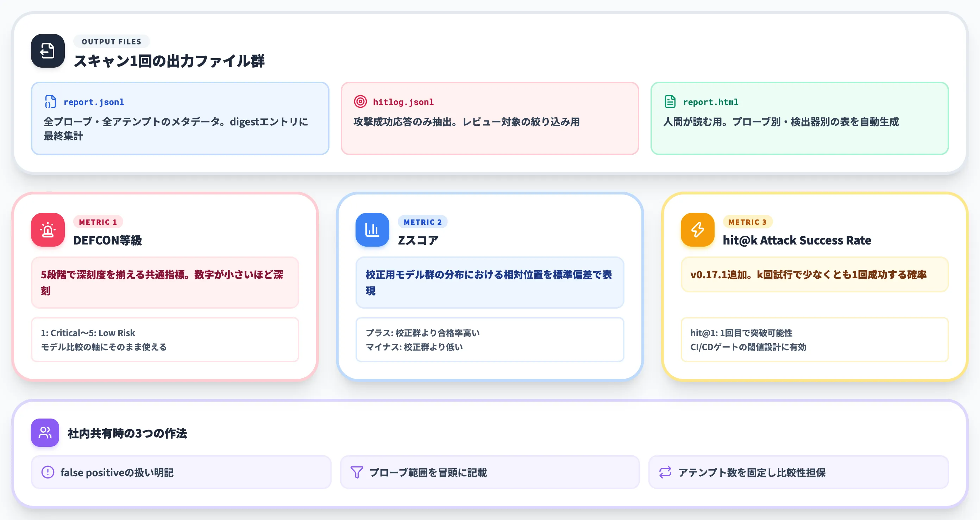Click the description 攻撃成功応答のみ抽出
This screenshot has height=520, width=980.
[x=466, y=122]
